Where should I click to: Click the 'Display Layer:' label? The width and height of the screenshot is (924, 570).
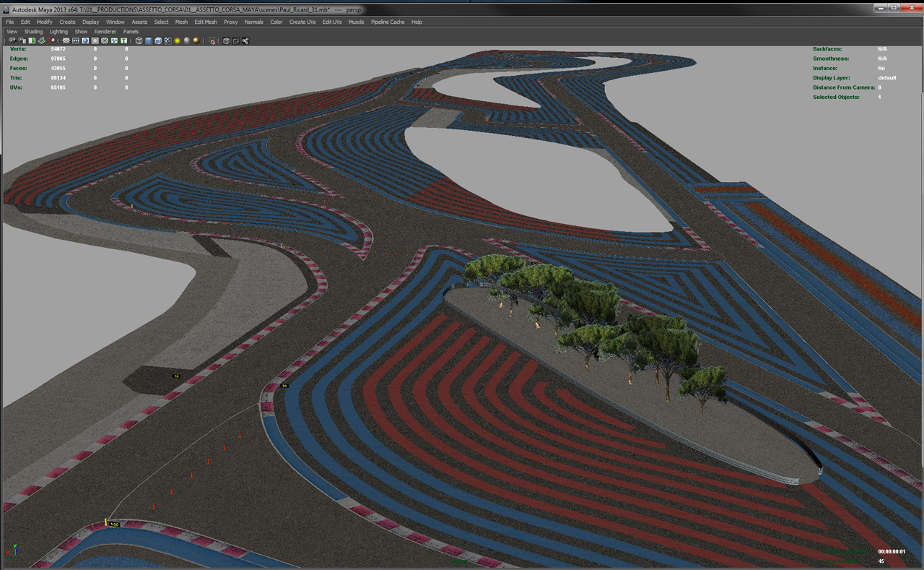832,78
